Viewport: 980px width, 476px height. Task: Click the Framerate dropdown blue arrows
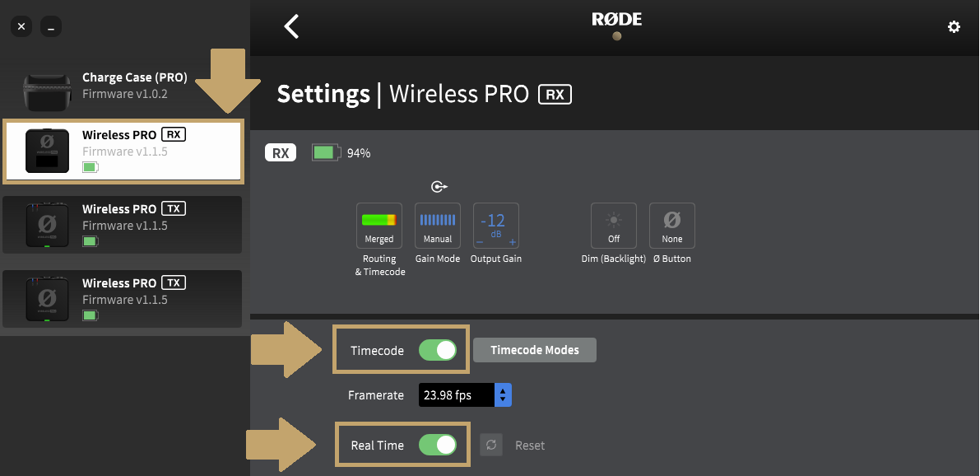[503, 394]
